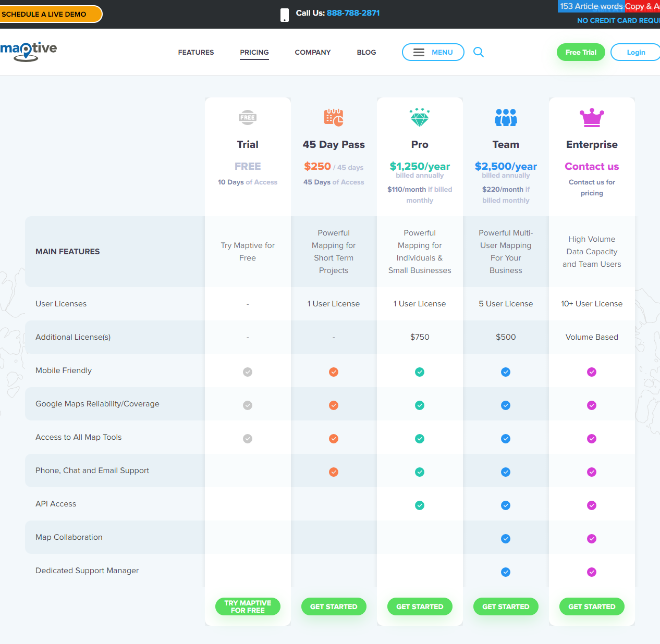This screenshot has width=660, height=644.
Task: Click the Trial plan title
Action: [248, 144]
